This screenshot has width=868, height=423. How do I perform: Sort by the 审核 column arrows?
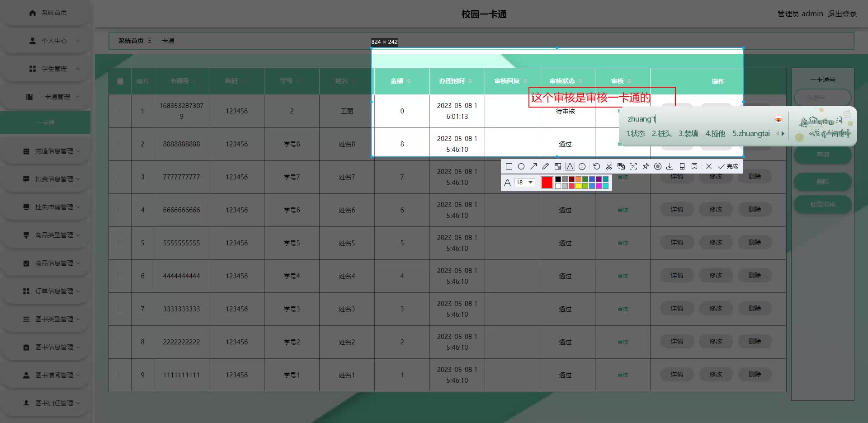point(629,81)
